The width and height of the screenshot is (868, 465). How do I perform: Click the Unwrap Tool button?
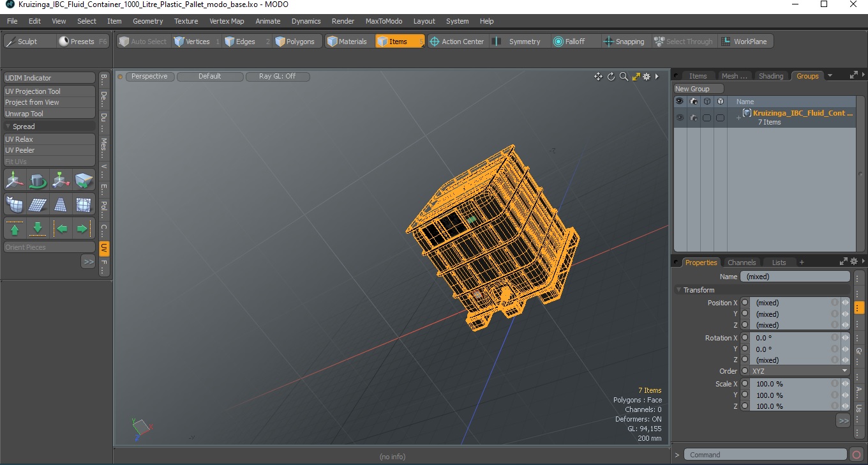49,114
